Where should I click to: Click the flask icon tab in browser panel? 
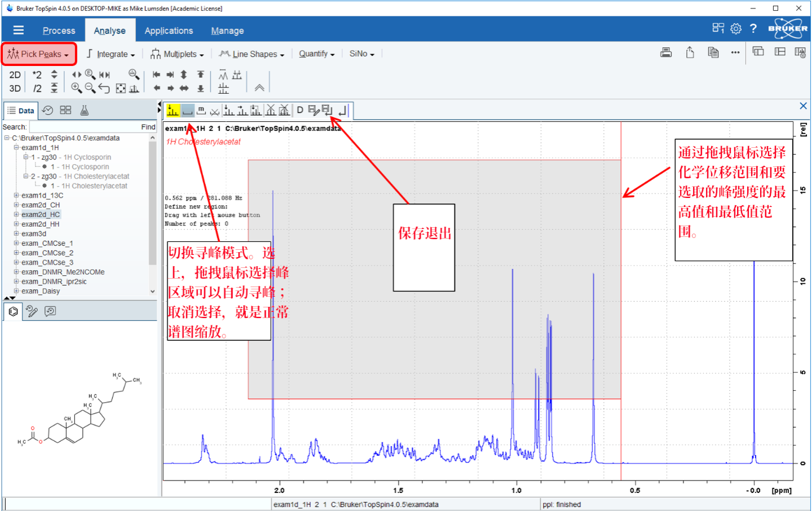(85, 111)
